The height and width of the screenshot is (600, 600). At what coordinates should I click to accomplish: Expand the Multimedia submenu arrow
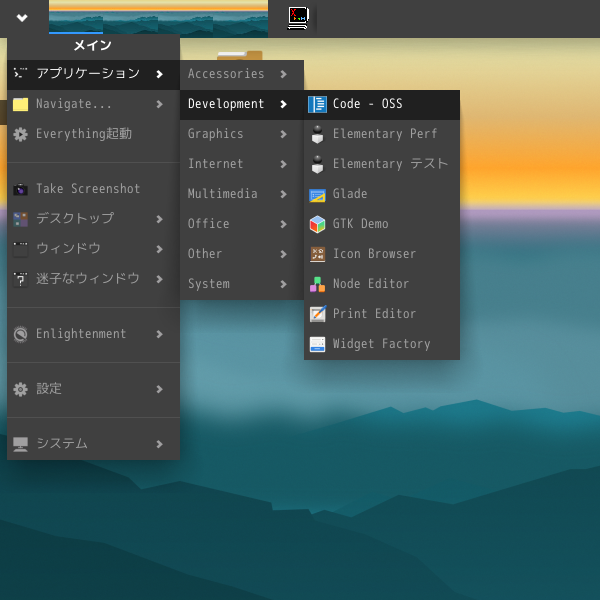tap(284, 194)
